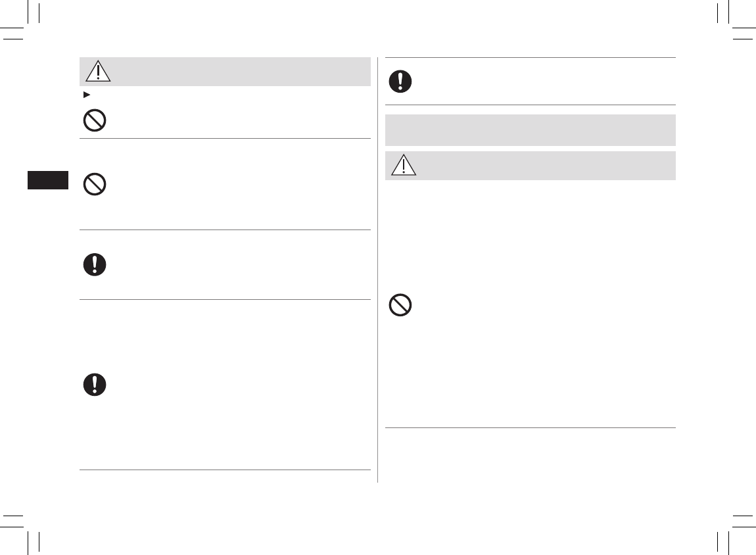Click the prohibition sign in the right column
756x555 pixels.
pos(400,306)
